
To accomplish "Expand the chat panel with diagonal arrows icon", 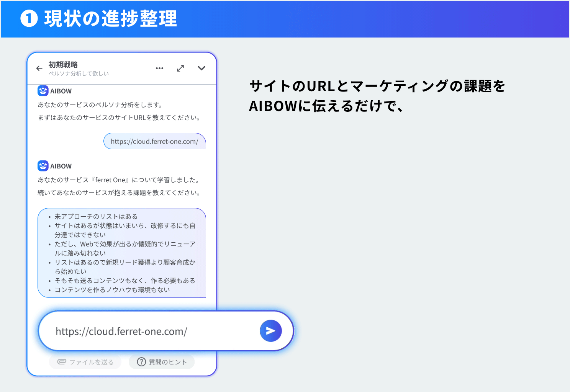I will coord(180,69).
